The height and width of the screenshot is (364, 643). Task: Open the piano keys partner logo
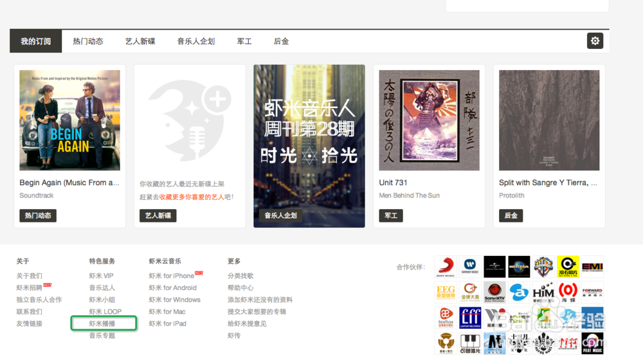click(470, 343)
